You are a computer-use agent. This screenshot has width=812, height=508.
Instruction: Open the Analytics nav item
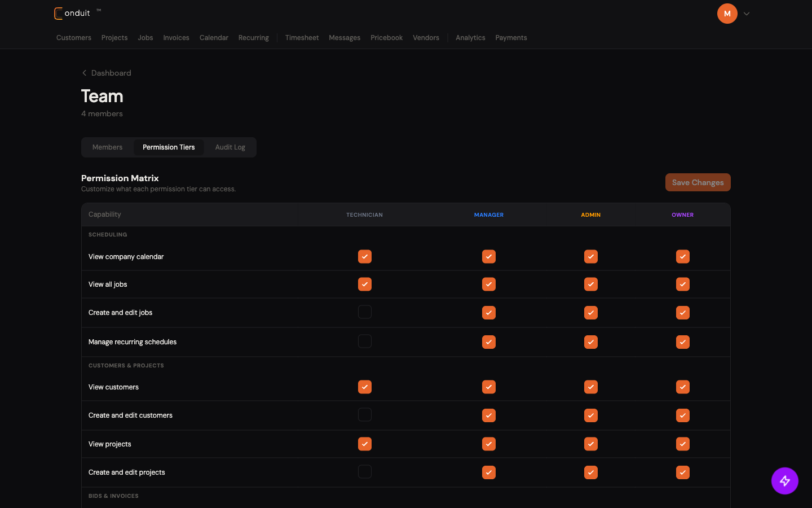tap(470, 38)
